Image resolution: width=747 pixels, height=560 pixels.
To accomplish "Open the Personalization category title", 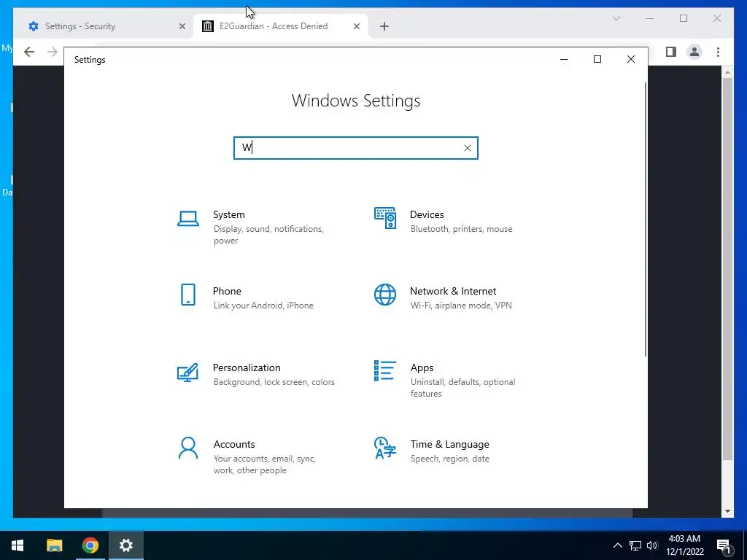I will click(247, 367).
